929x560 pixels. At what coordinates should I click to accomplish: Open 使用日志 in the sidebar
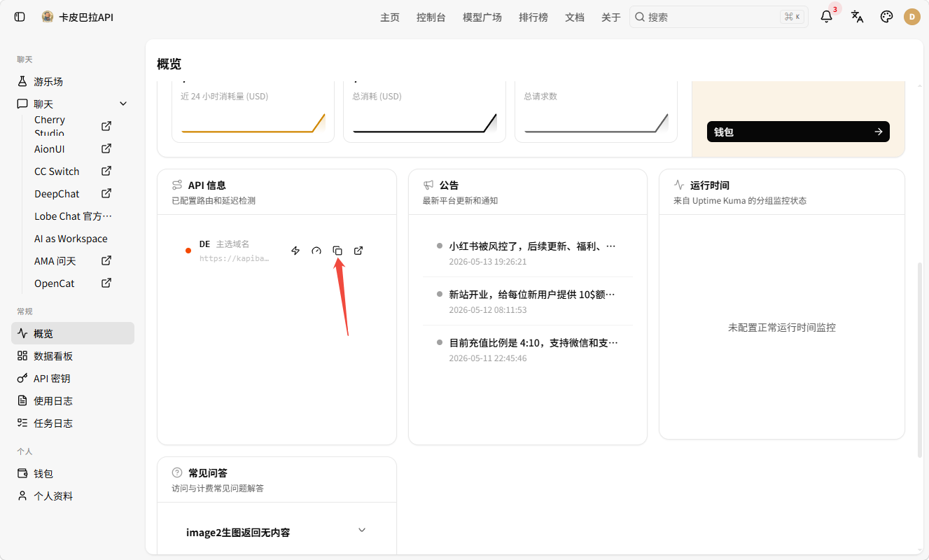tap(73, 400)
